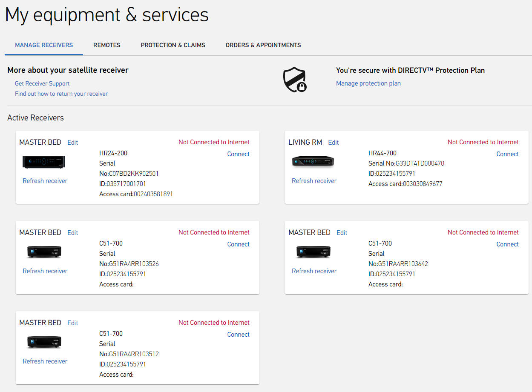Click Connect for receiver serial G51RA4RR103526
This screenshot has width=532, height=392.
tap(239, 244)
